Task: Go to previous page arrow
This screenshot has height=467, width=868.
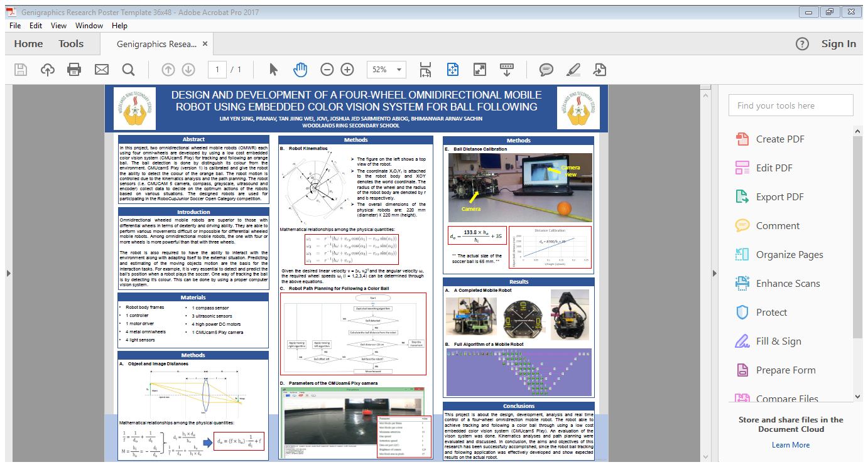Action: (168, 70)
